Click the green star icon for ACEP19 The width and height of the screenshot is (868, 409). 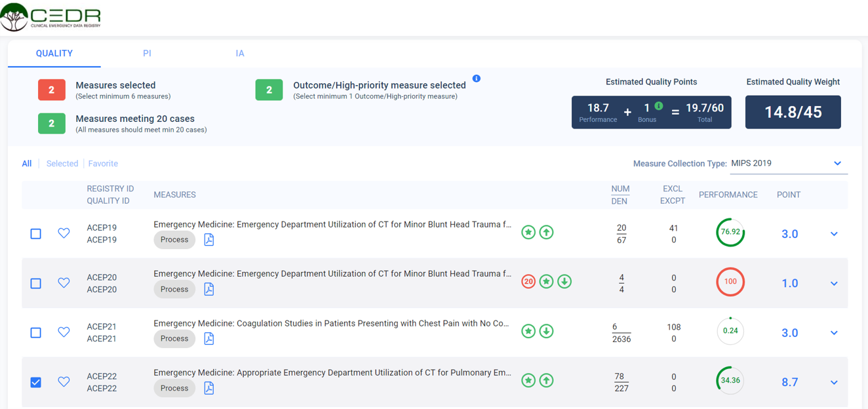[528, 232]
